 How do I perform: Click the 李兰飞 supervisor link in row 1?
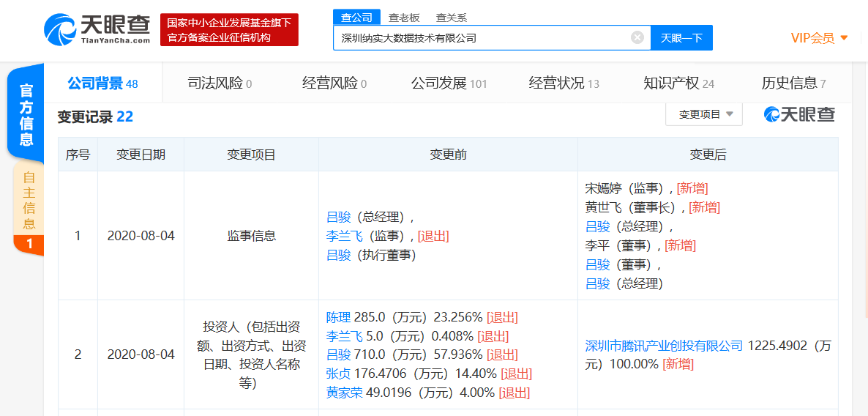pyautogui.click(x=344, y=236)
